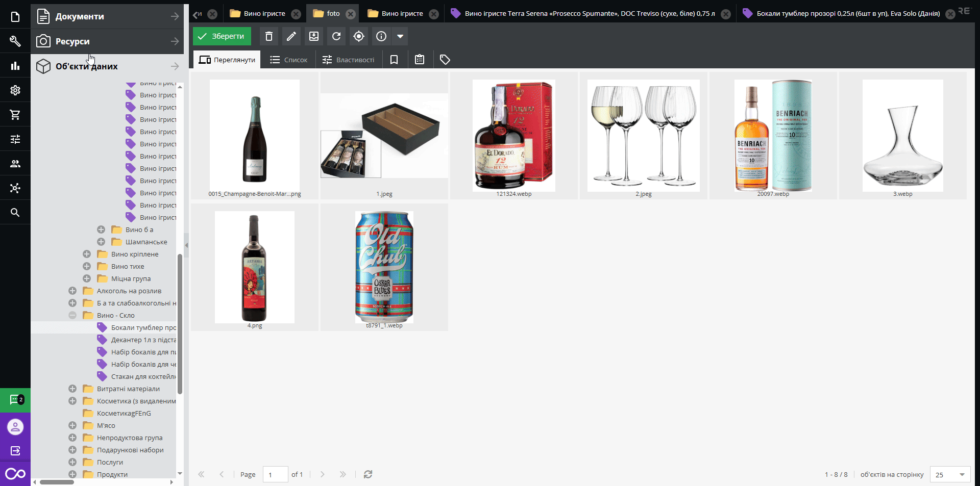Open the toolbar more-actions dropdown arrow
Image resolution: width=980 pixels, height=486 pixels.
point(400,36)
